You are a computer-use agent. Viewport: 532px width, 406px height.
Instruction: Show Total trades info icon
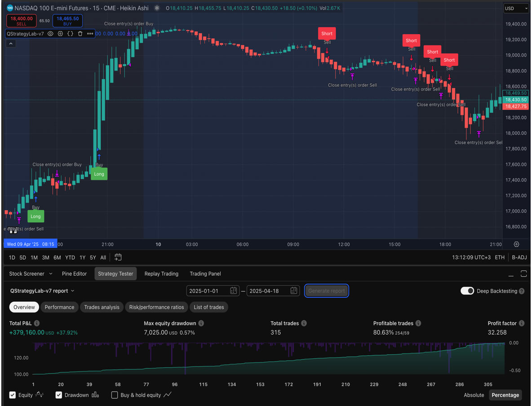tap(304, 323)
